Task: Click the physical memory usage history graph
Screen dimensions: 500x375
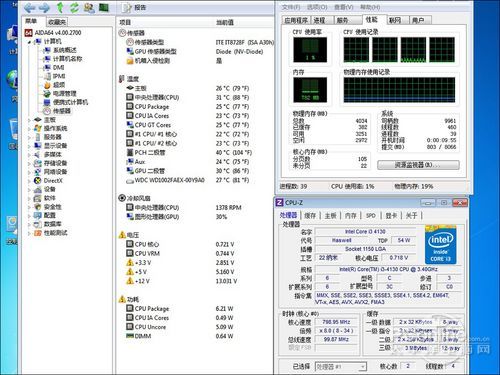Action: tap(399, 90)
